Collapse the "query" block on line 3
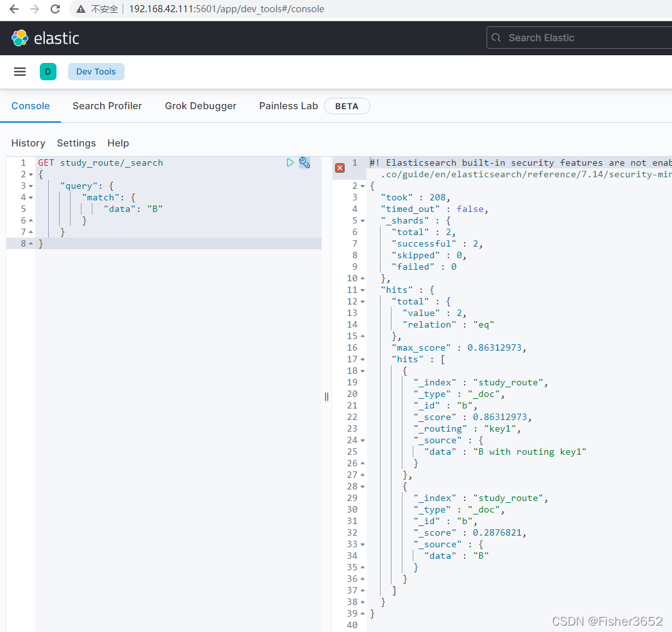Image resolution: width=672 pixels, height=632 pixels. pyautogui.click(x=31, y=186)
